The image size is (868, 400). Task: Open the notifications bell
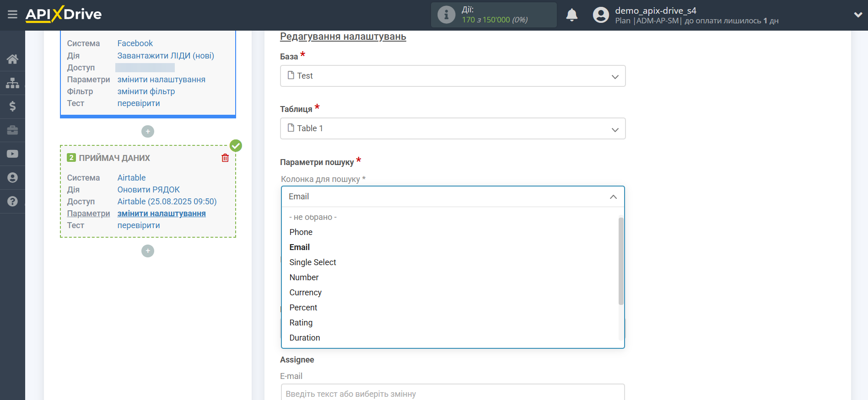[x=571, y=15]
